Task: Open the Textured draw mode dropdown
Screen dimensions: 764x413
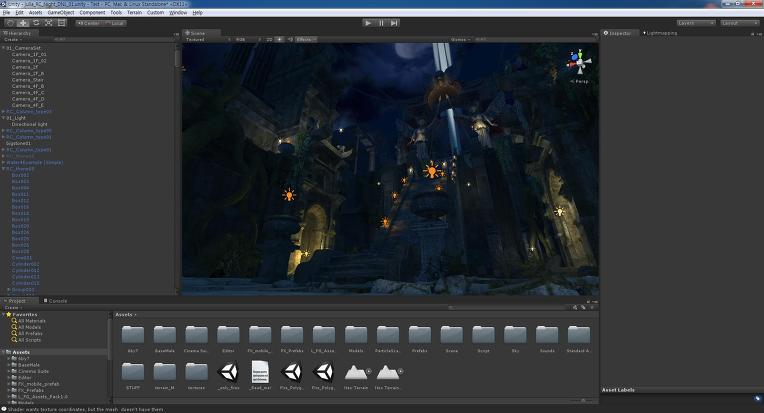Action: [x=207, y=39]
